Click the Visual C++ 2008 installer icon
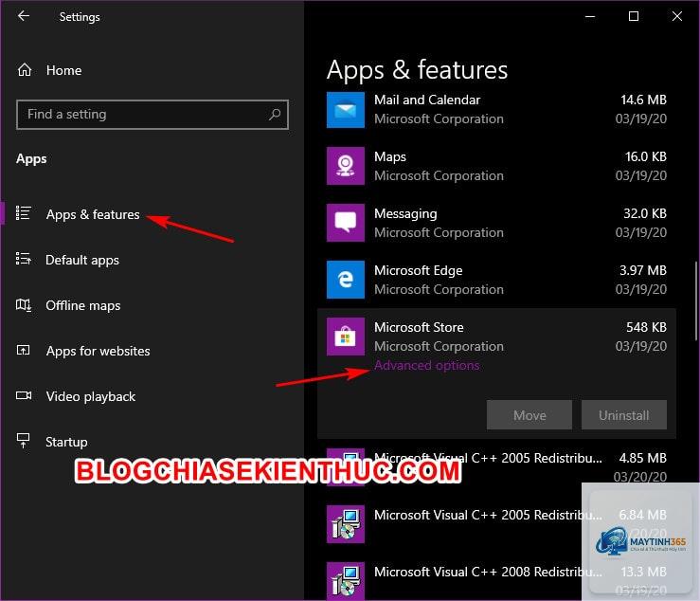 tap(345, 580)
